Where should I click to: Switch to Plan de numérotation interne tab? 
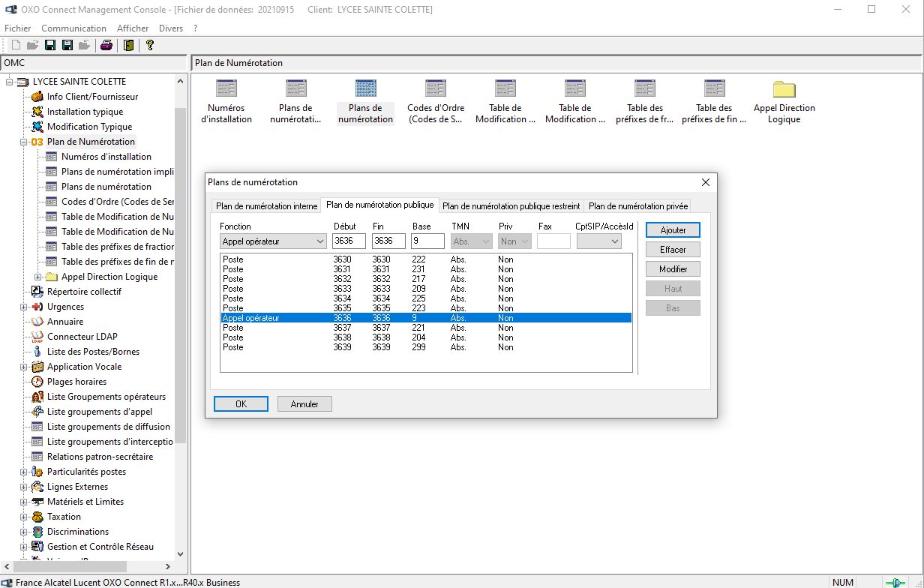[x=266, y=206]
